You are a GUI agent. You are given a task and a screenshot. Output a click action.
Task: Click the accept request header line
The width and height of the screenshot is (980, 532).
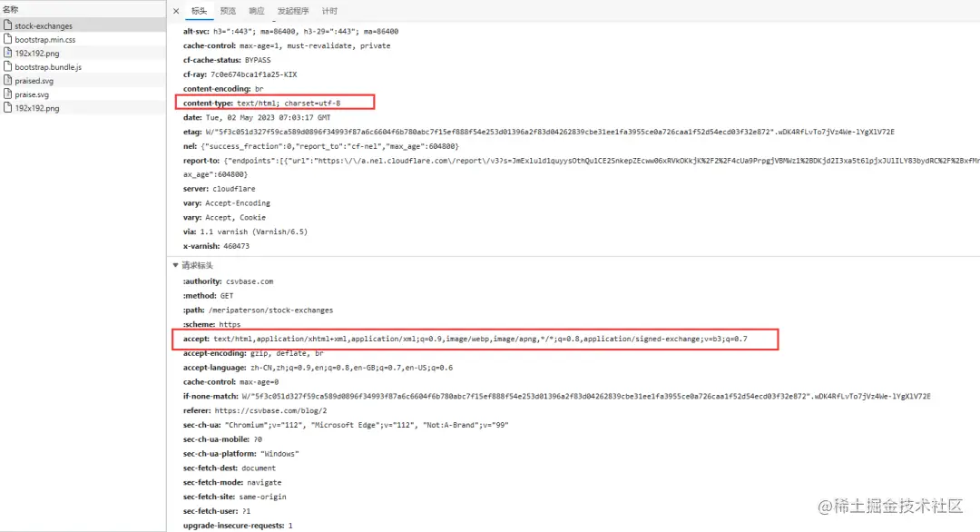pos(465,339)
